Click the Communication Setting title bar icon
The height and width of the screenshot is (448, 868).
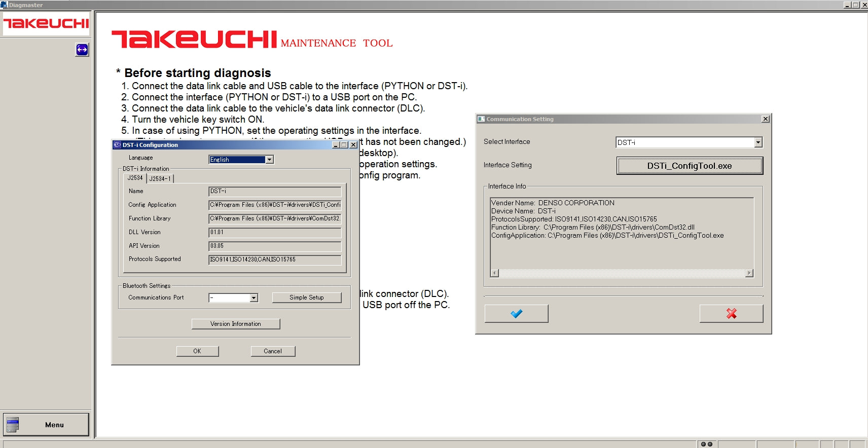(x=481, y=119)
